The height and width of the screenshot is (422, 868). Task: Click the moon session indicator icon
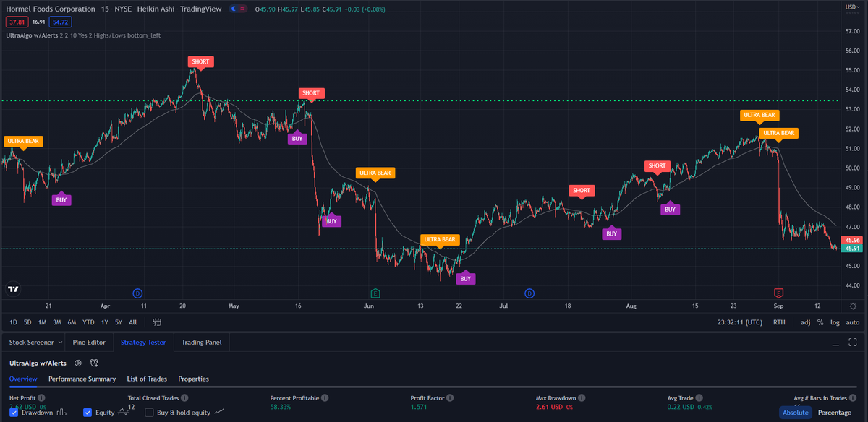point(233,9)
